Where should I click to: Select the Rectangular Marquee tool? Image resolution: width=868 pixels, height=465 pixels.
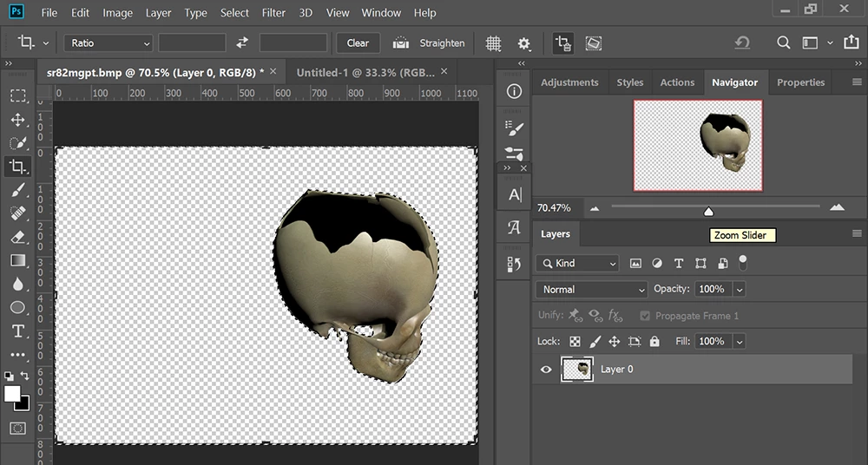pos(17,96)
